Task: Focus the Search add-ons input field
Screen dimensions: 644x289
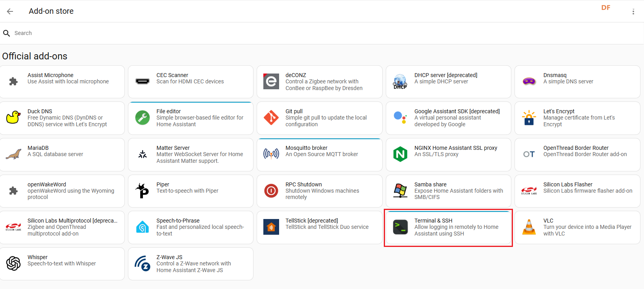Action: tap(322, 33)
